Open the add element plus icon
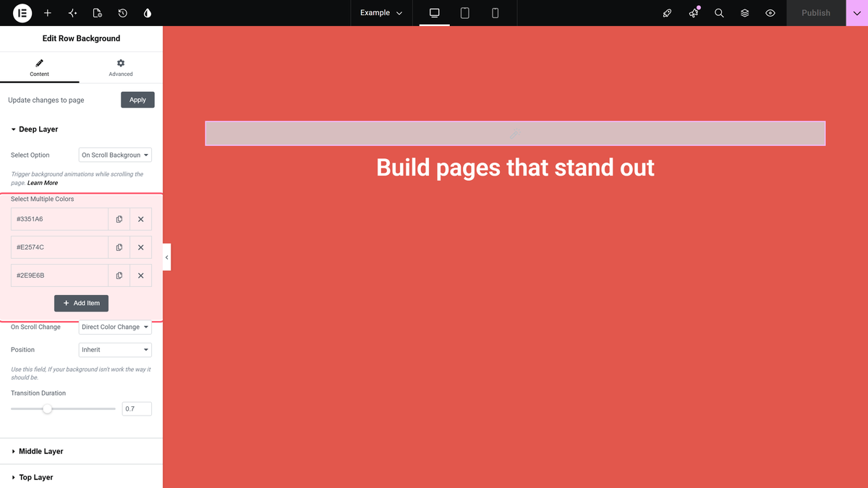868x488 pixels. 48,13
